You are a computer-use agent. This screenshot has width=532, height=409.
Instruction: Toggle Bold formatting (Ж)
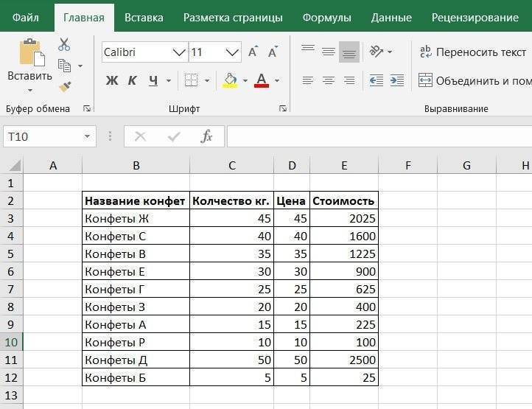pyautogui.click(x=112, y=80)
